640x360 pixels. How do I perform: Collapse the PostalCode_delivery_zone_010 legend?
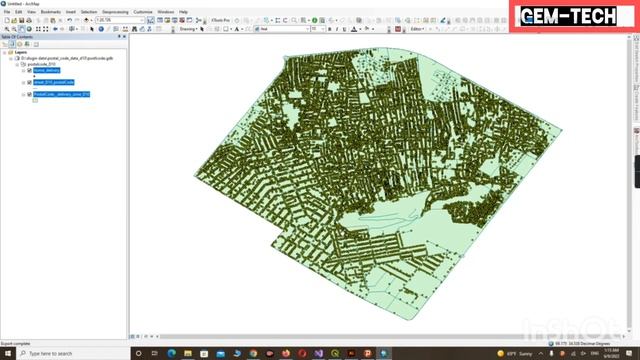[x=23, y=94]
